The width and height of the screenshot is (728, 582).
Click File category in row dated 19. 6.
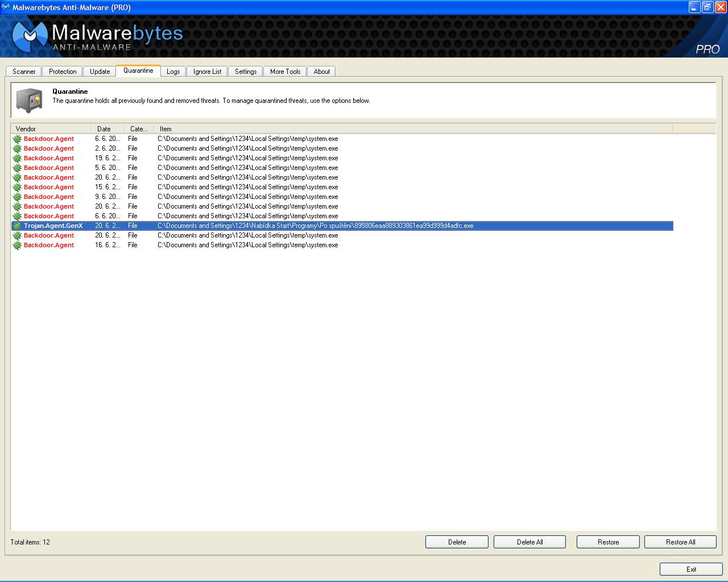pyautogui.click(x=133, y=158)
